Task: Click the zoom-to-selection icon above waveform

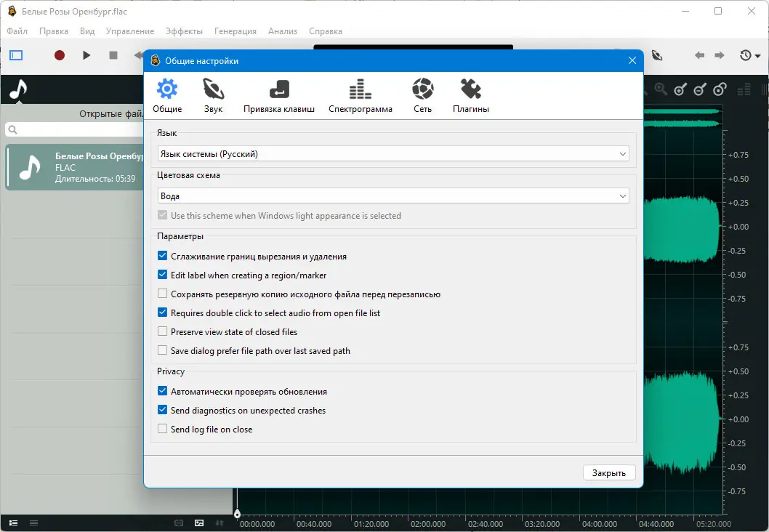Action: click(x=720, y=89)
